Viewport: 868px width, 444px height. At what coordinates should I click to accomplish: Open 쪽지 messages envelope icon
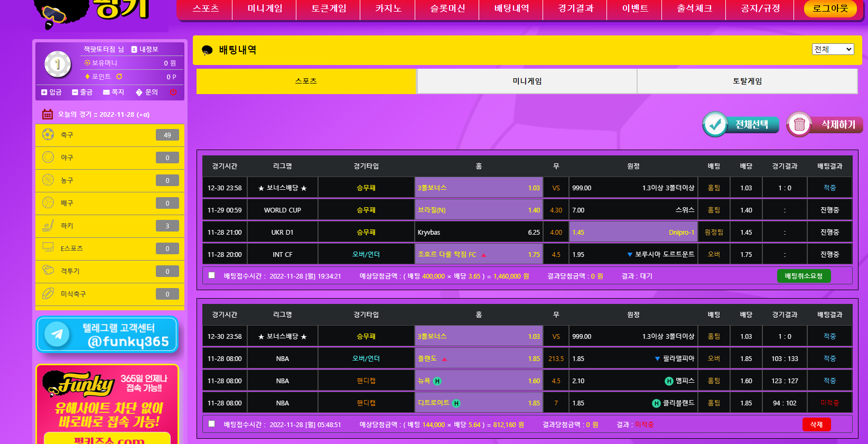pyautogui.click(x=106, y=92)
